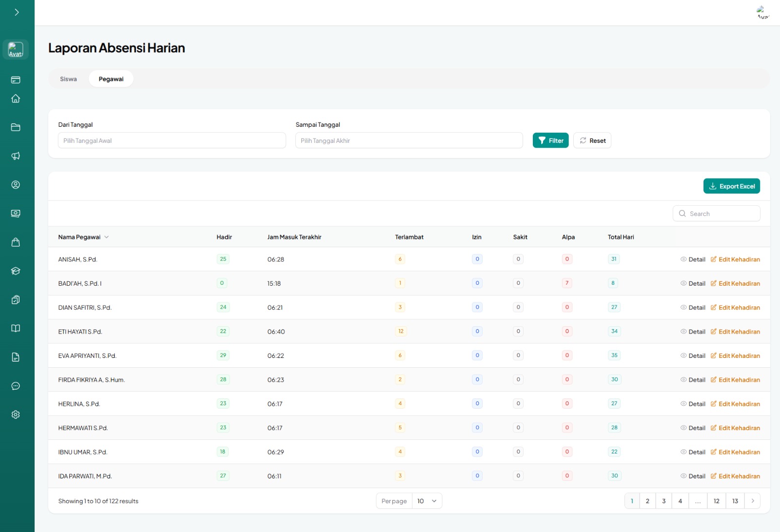Screen dimensions: 780x532
Task: Go to page 2 in pagination
Action: 647,501
